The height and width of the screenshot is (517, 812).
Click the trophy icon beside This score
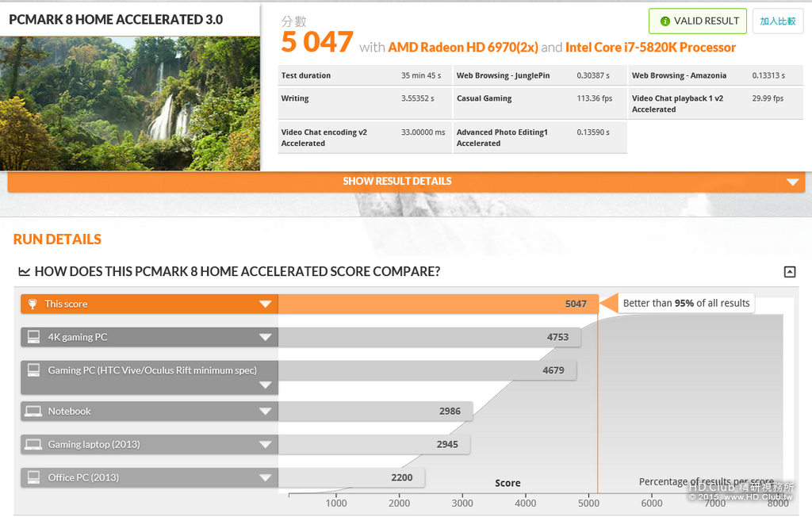click(33, 304)
